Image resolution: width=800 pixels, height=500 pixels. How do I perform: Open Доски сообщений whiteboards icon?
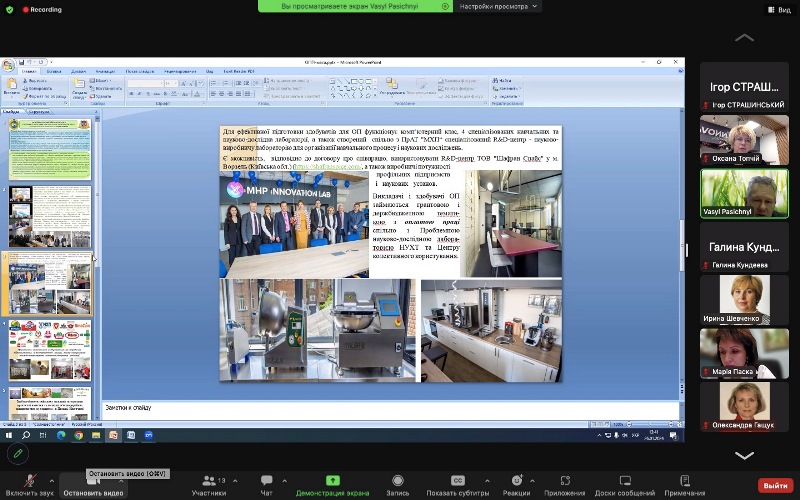click(x=624, y=481)
